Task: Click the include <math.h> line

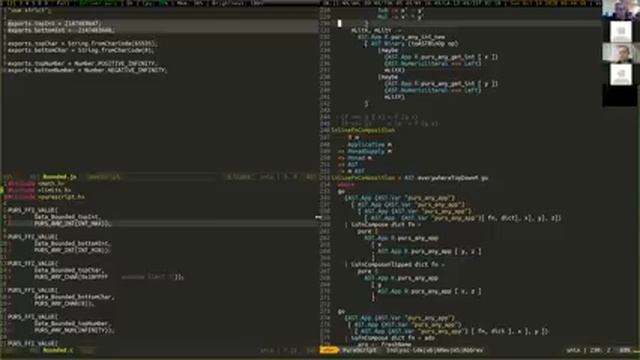Action: tap(36, 184)
